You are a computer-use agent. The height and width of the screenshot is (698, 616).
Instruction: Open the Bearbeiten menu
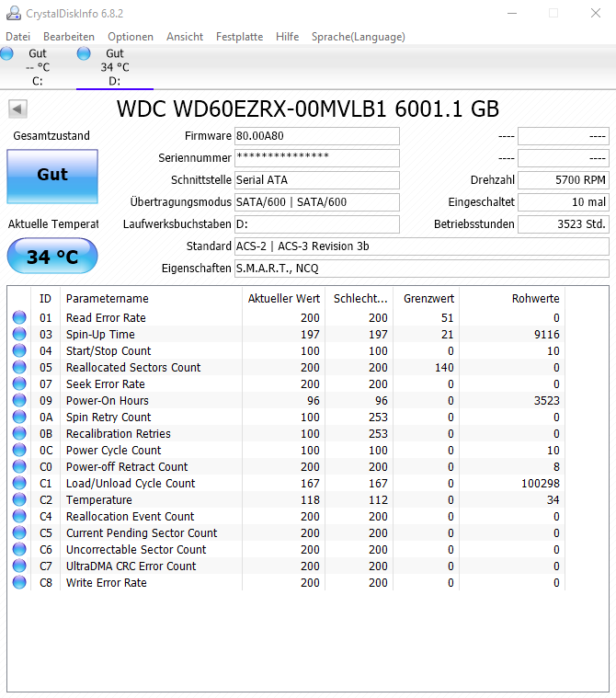(69, 37)
